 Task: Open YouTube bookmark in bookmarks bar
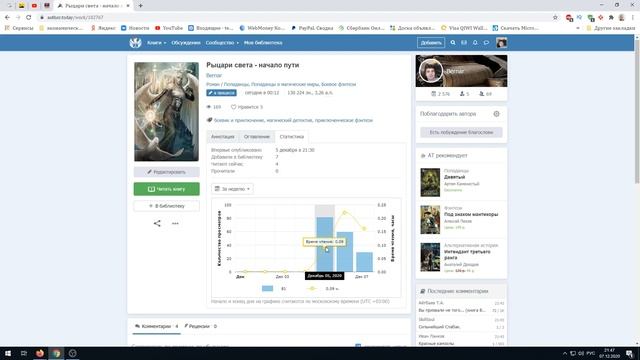[x=169, y=28]
